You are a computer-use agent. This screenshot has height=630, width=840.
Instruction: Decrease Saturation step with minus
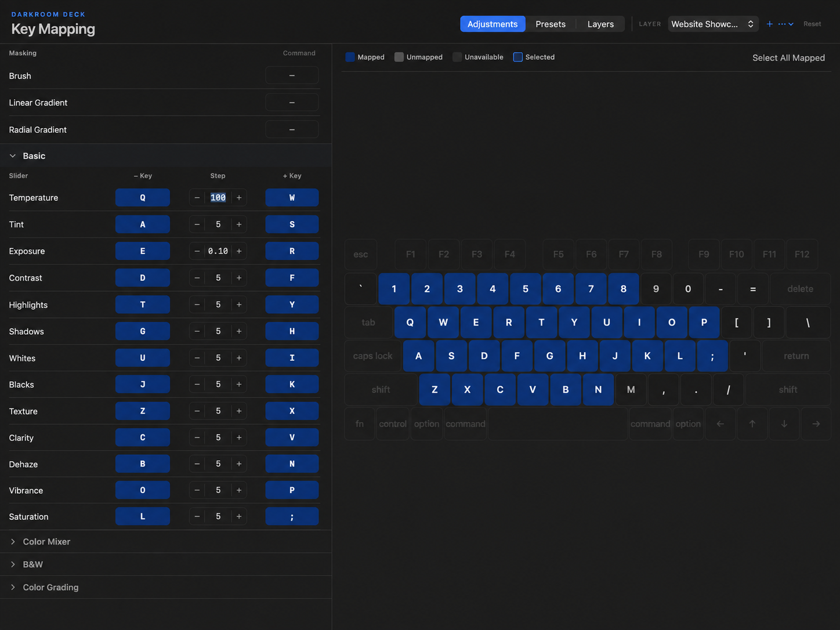(x=197, y=516)
